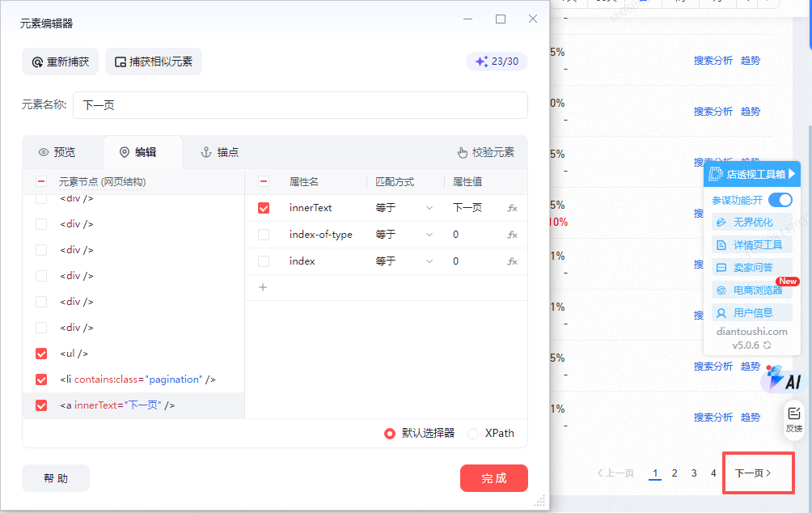Collapse the 店透视工具箱 panel arrow
The height and width of the screenshot is (513, 812).
(792, 174)
